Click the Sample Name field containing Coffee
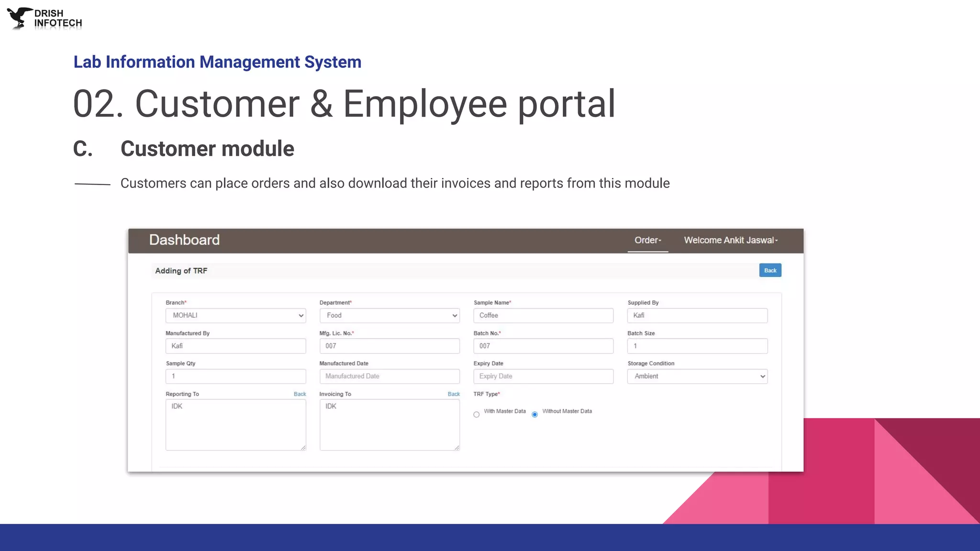This screenshot has height=551, width=980. coord(544,316)
